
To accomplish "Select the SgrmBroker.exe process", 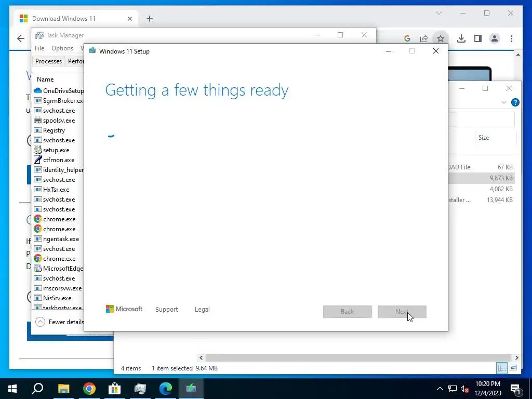I will point(58,100).
